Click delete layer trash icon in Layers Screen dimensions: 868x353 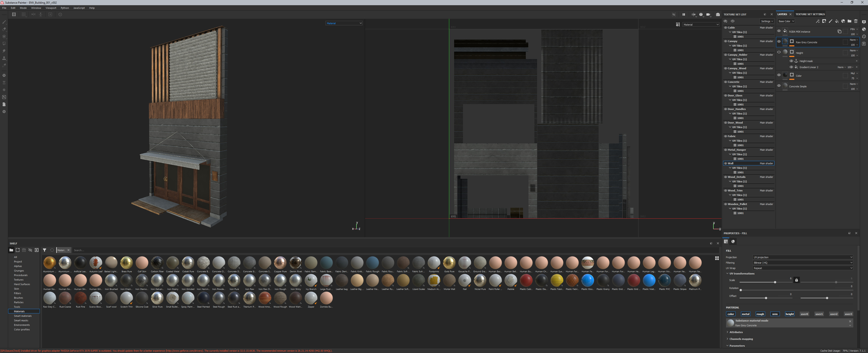pyautogui.click(x=856, y=21)
